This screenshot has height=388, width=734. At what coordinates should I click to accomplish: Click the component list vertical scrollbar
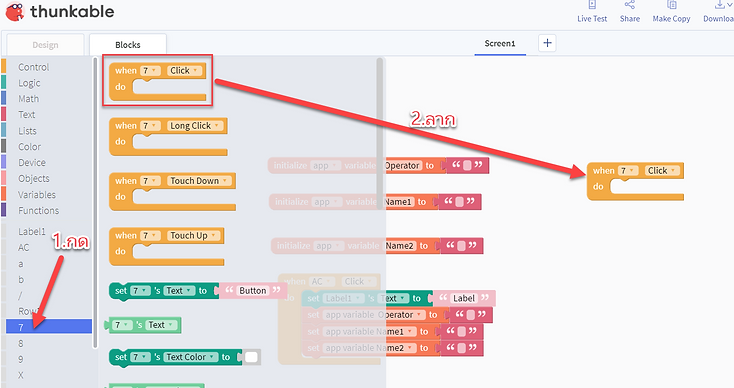[x=95, y=202]
